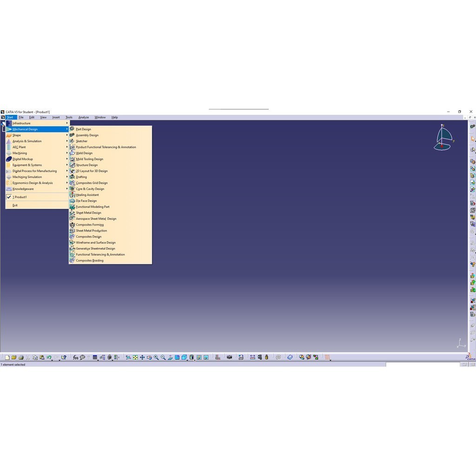
Task: Click the Open file folder icon
Action: click(x=14, y=357)
